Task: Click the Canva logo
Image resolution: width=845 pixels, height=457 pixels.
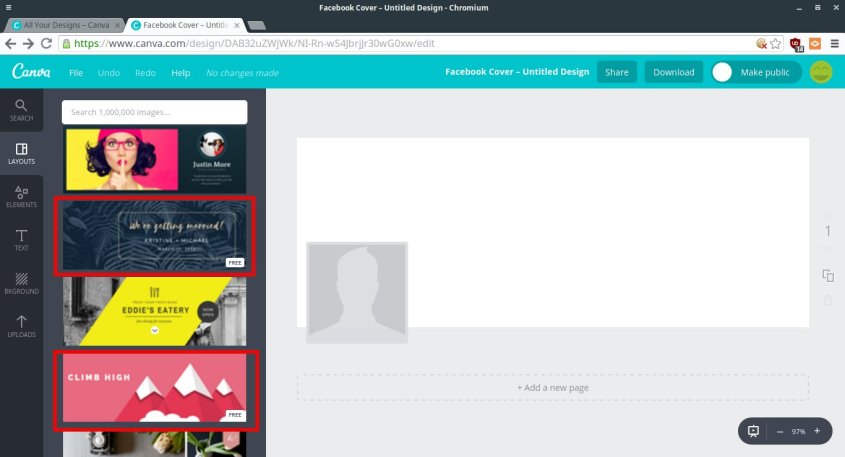Action: coord(31,72)
